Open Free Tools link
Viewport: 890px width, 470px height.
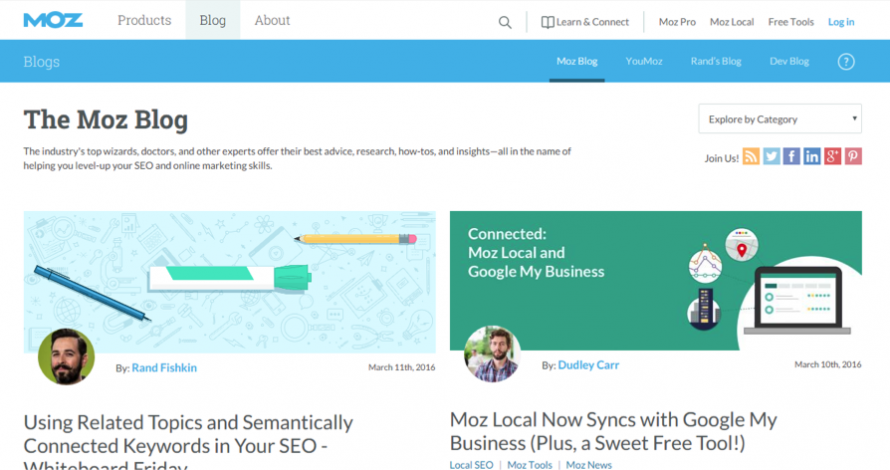(791, 22)
